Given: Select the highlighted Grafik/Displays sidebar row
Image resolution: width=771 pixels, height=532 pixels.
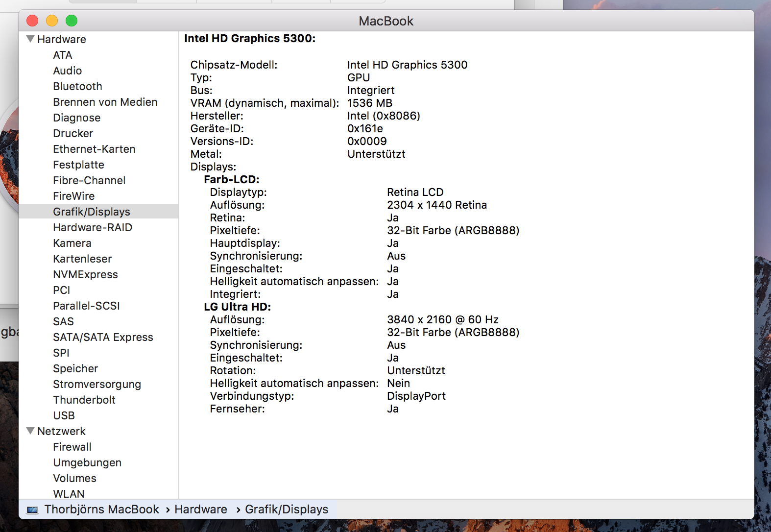Looking at the screenshot, I should 98,212.
